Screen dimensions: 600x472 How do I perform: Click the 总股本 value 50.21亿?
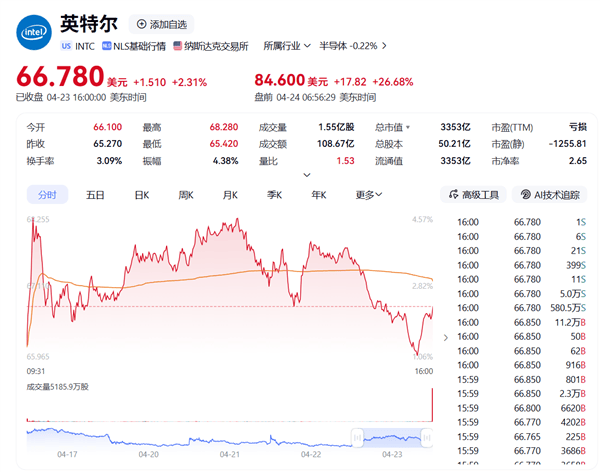pyautogui.click(x=454, y=144)
